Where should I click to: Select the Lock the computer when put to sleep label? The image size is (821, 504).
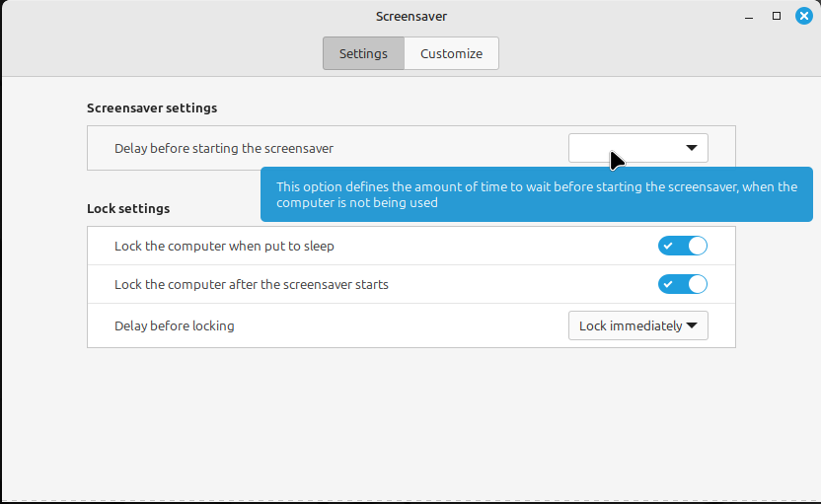(224, 246)
